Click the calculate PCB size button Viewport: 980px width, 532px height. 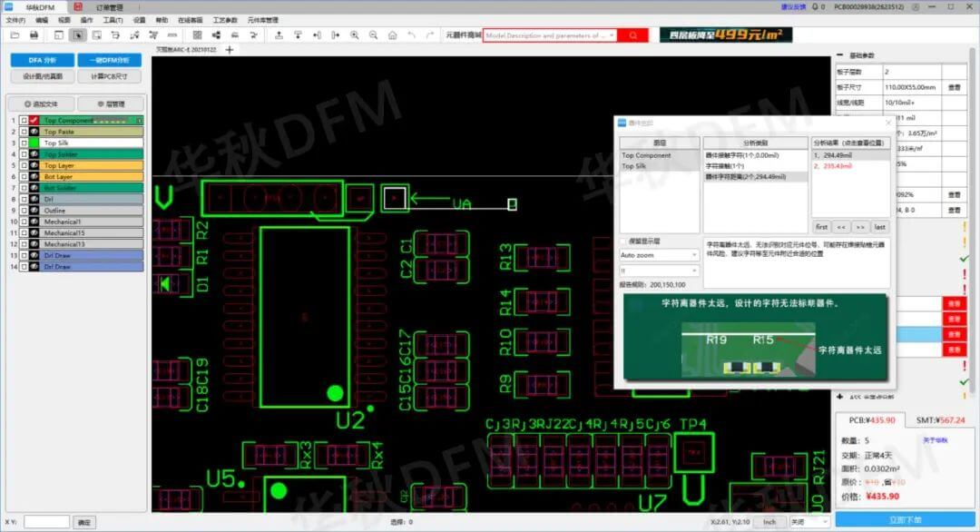110,76
